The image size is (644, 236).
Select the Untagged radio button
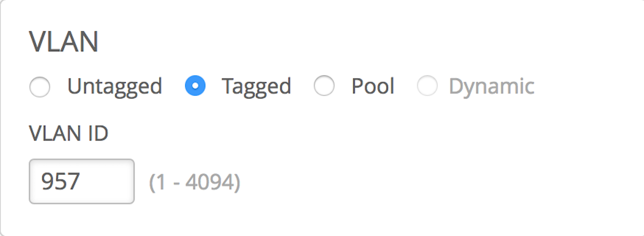tap(40, 87)
